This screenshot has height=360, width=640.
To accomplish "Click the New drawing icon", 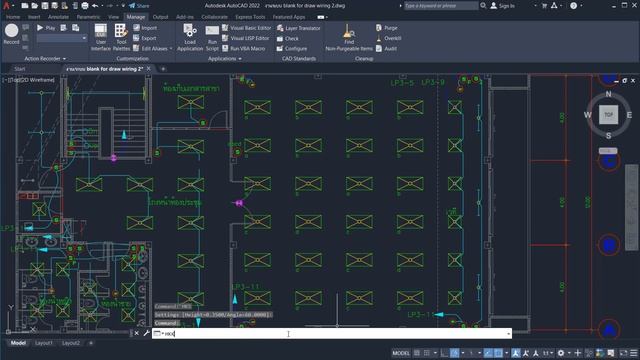I will 25,6.
